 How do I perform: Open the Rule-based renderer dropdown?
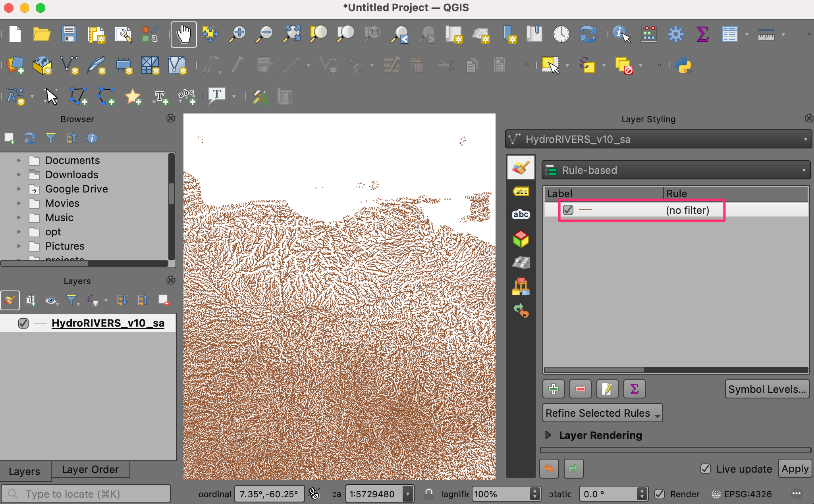[676, 170]
